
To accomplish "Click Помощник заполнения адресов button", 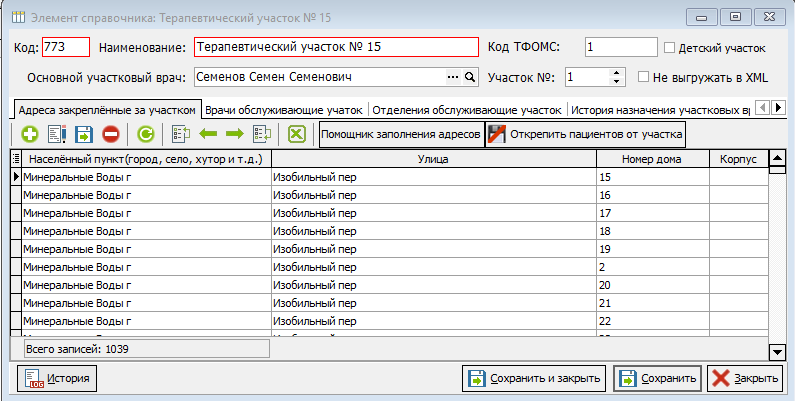I will click(x=401, y=134).
